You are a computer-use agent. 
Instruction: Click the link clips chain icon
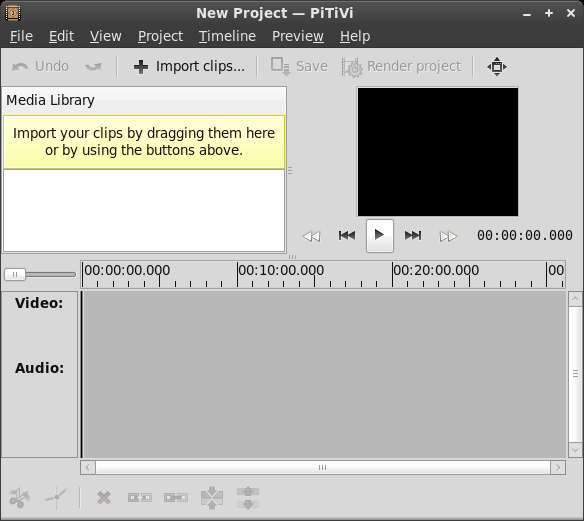point(176,498)
